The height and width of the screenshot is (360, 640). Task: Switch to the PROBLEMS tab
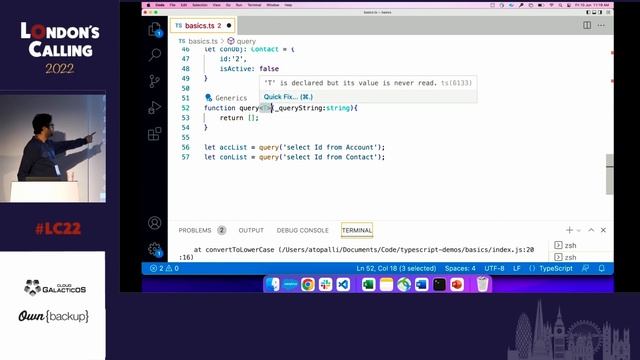pyautogui.click(x=195, y=230)
